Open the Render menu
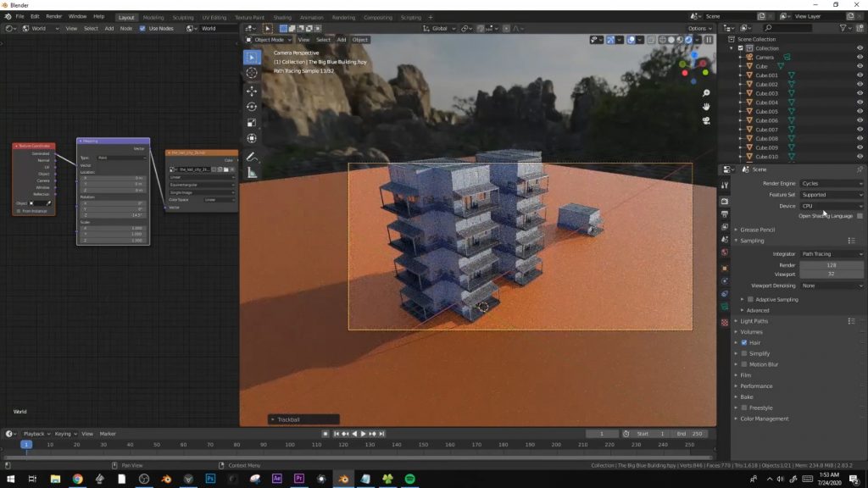The width and height of the screenshot is (868, 488). pyautogui.click(x=53, y=17)
